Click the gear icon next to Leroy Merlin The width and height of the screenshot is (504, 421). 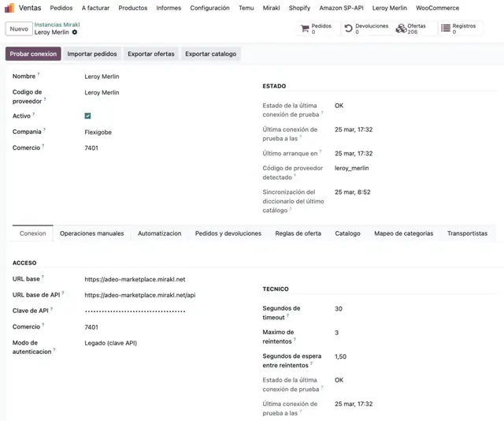pyautogui.click(x=75, y=32)
